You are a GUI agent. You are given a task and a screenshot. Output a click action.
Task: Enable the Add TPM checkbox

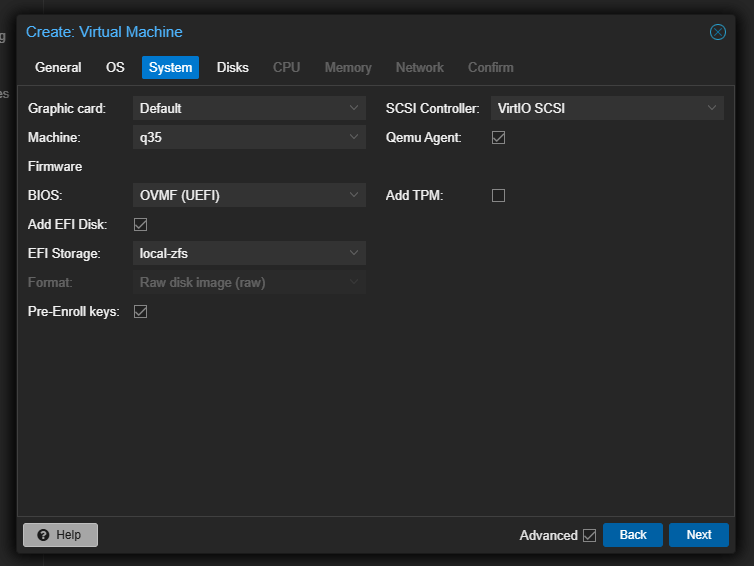point(498,195)
